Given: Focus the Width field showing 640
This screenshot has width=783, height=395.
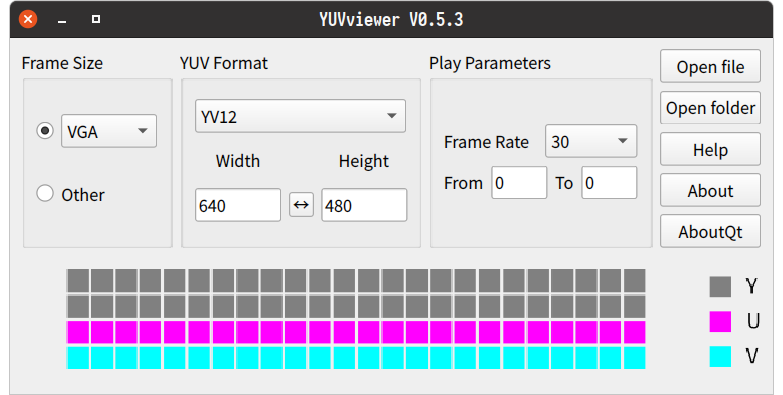Looking at the screenshot, I should [x=238, y=205].
